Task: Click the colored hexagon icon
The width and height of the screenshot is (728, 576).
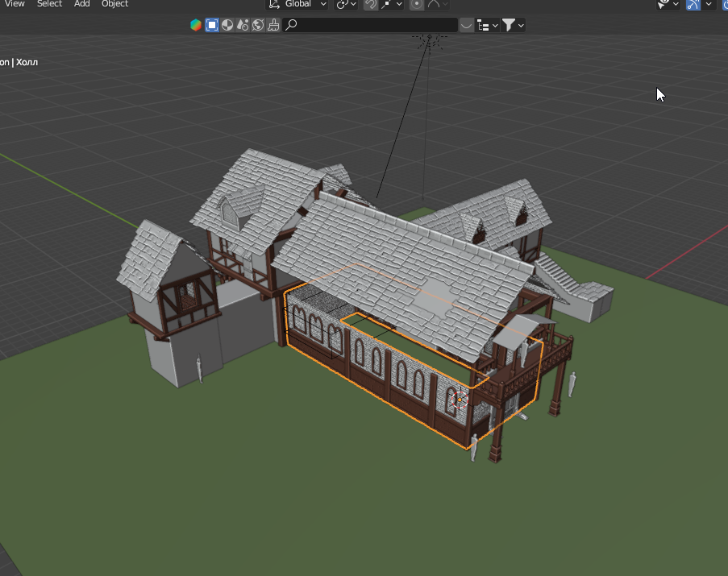Action: pos(196,25)
